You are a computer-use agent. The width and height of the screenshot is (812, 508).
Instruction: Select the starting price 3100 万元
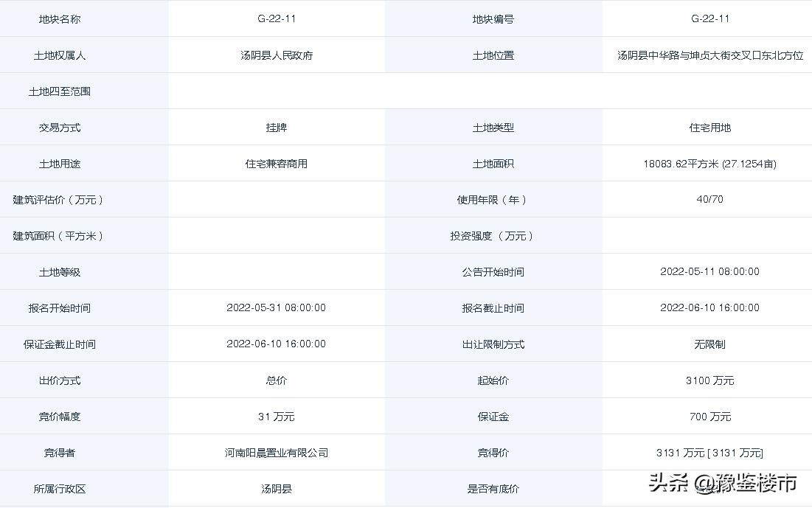coord(709,380)
